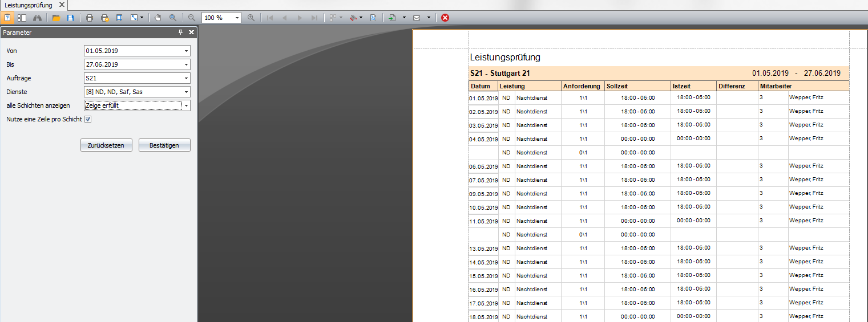Click the Zurücksetzen button
This screenshot has width=868, height=322.
[106, 145]
